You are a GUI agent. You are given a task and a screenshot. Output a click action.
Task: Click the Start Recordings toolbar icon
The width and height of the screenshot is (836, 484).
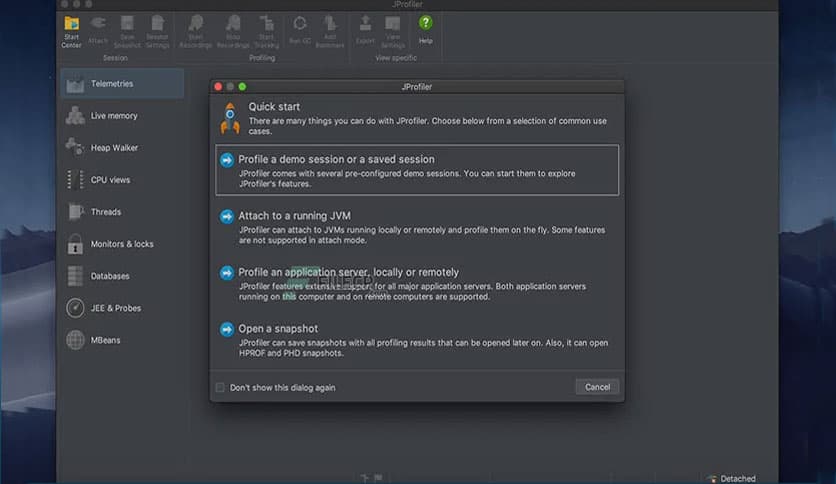tap(196, 32)
